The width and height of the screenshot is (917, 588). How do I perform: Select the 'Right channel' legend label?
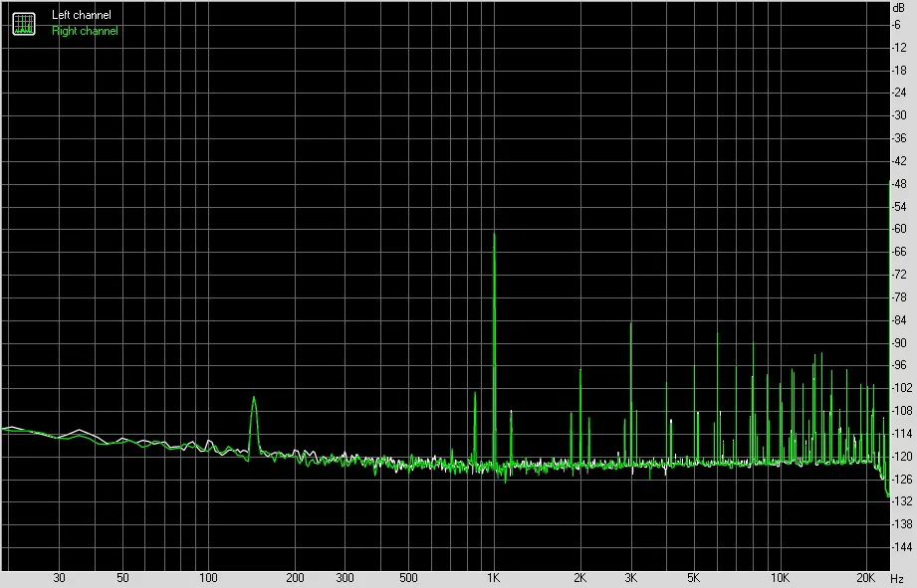pyautogui.click(x=85, y=31)
